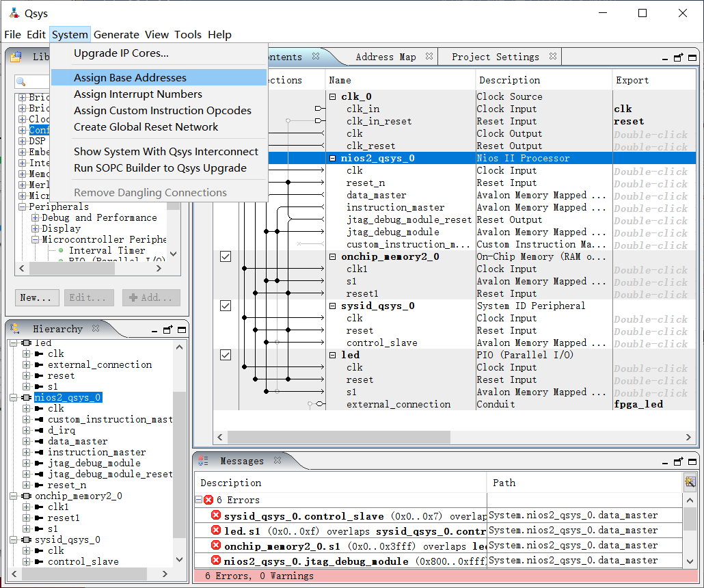Close the Address Map tab with its X icon
Image resolution: width=704 pixels, height=588 pixels.
click(x=429, y=57)
